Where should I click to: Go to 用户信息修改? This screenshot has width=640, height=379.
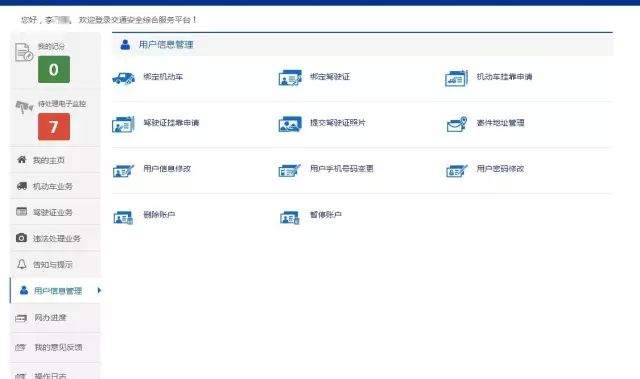[x=167, y=168]
